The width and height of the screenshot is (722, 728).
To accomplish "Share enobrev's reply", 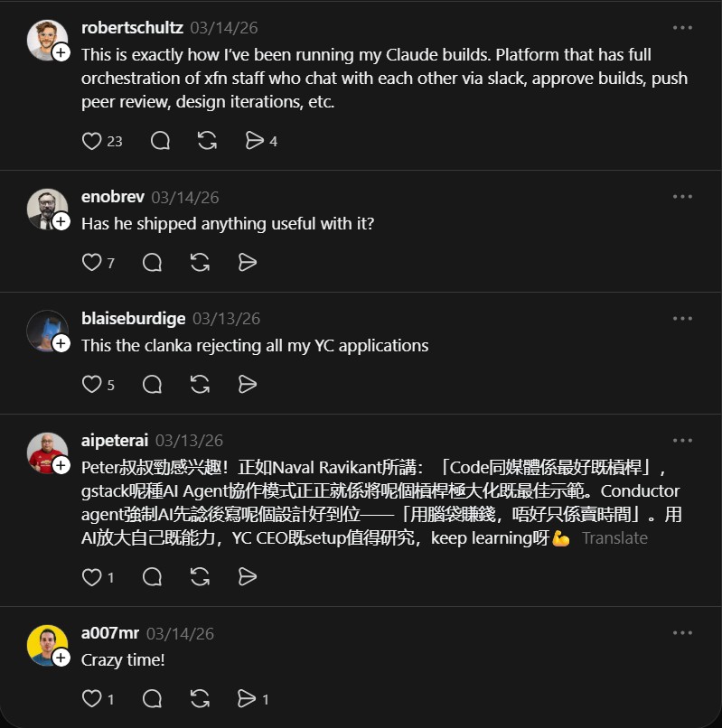I will [x=247, y=262].
